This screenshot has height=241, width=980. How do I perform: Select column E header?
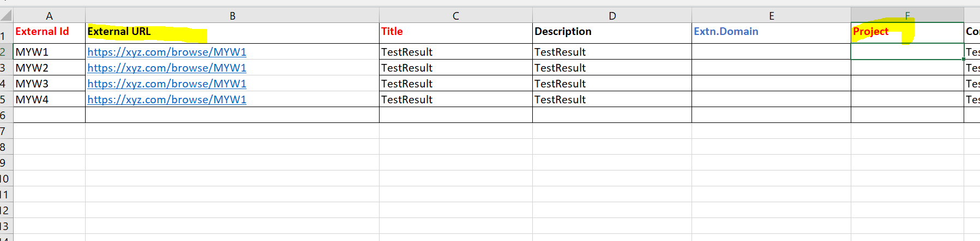(771, 16)
